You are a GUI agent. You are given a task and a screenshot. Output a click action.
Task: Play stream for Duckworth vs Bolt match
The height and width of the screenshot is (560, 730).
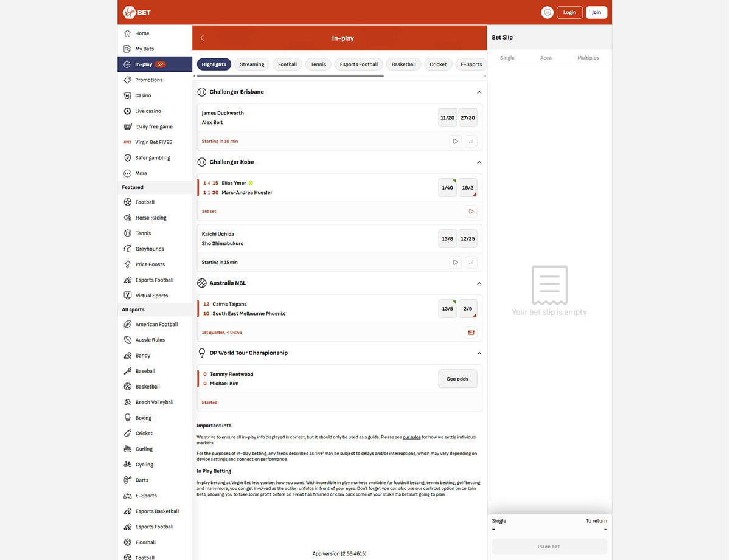point(455,141)
